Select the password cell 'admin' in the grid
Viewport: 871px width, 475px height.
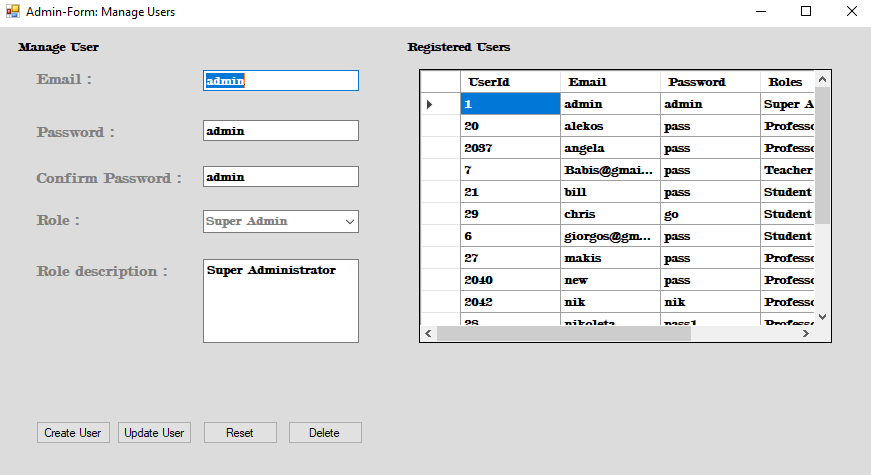[x=710, y=104]
